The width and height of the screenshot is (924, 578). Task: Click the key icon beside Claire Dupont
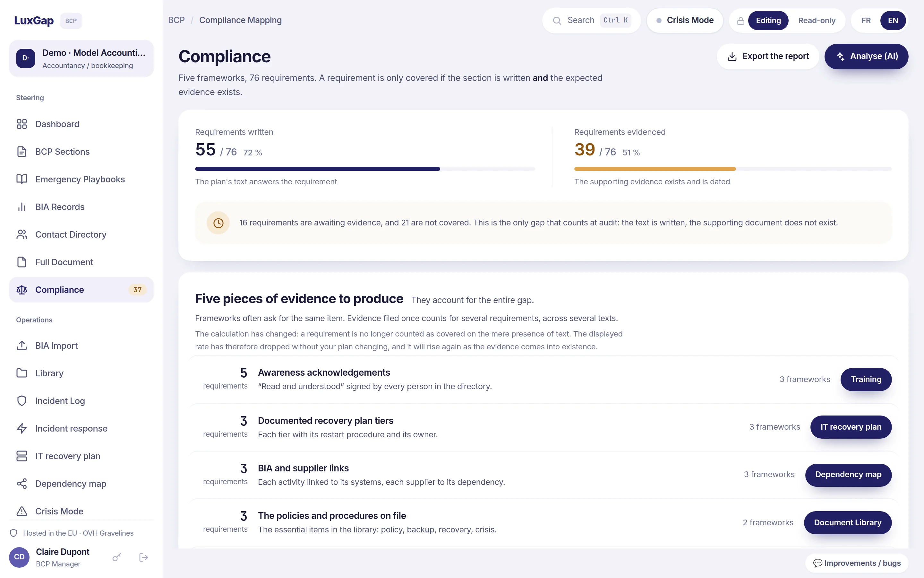(117, 557)
